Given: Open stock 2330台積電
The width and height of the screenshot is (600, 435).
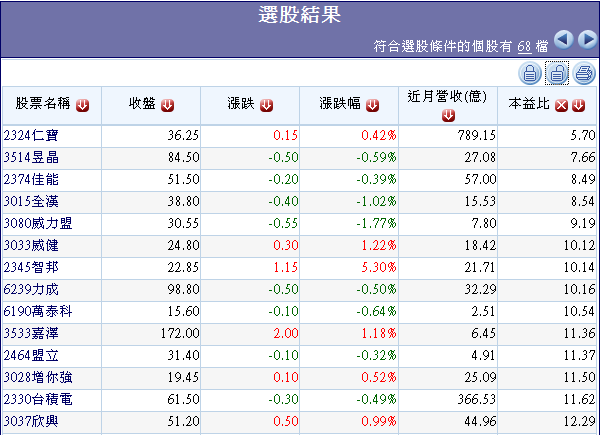Looking at the screenshot, I should coord(38,399).
